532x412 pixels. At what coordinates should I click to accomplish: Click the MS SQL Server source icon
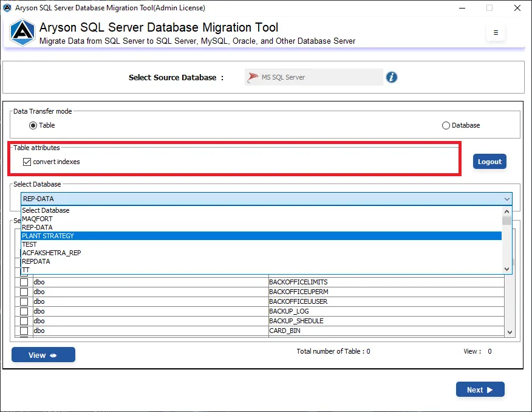click(x=253, y=77)
